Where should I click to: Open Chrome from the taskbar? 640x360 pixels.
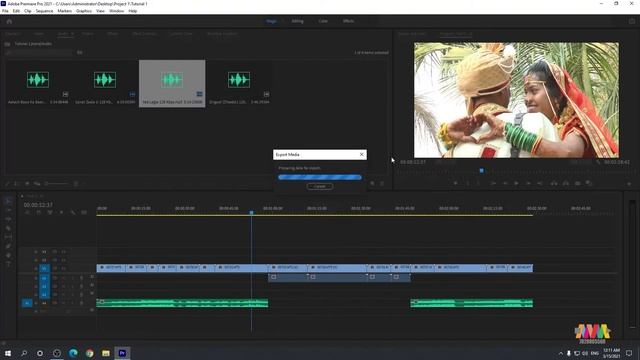89,353
